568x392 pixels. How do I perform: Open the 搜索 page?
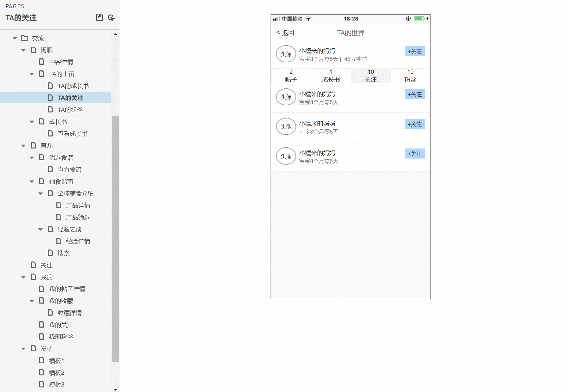point(64,253)
